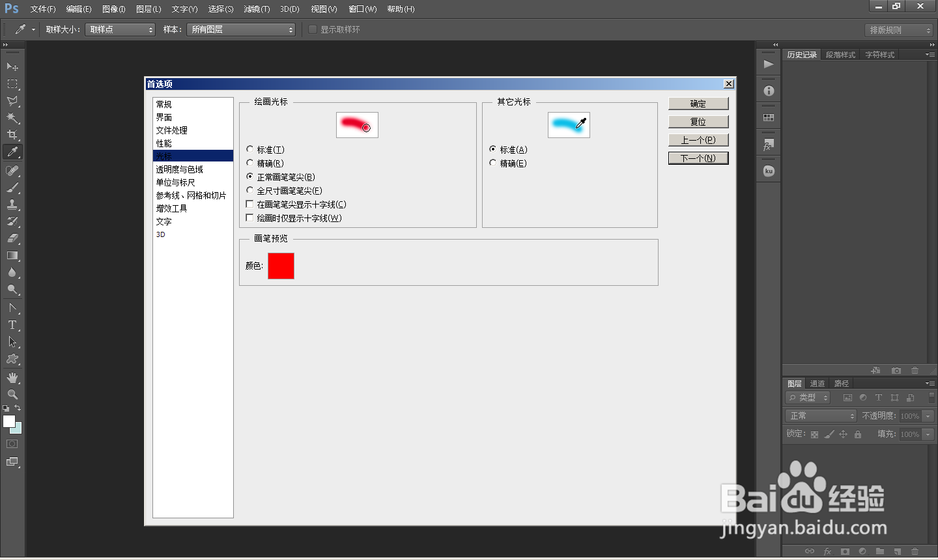Click the 下一个(N) button
The width and height of the screenshot is (938, 560).
coord(698,158)
